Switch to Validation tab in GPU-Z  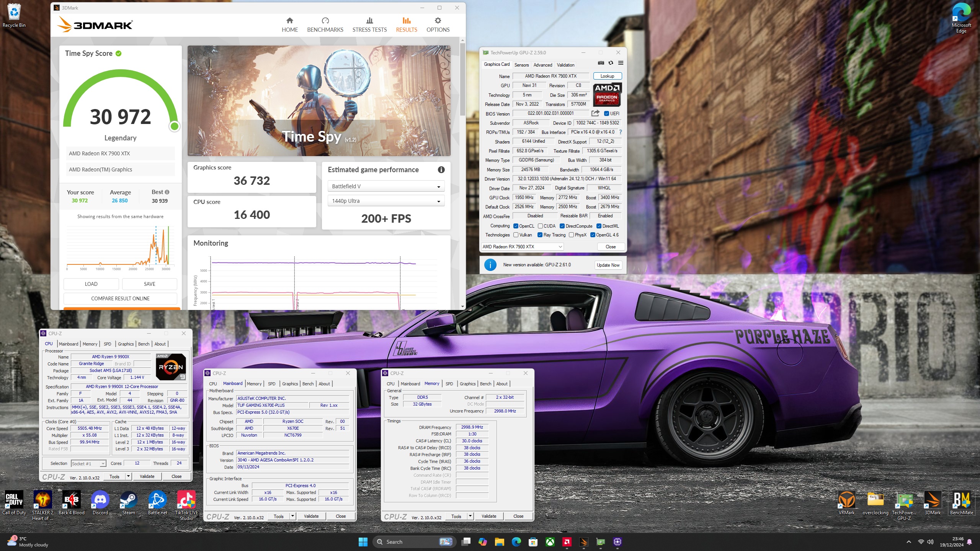click(565, 65)
